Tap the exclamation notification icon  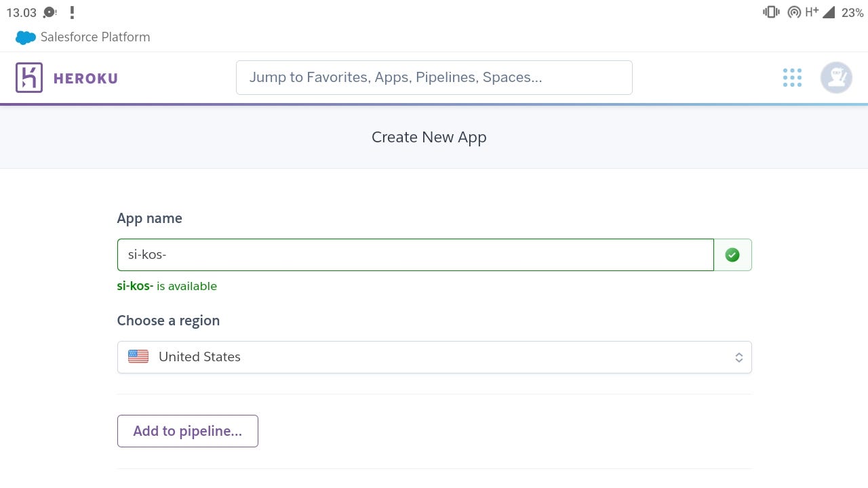[72, 12]
